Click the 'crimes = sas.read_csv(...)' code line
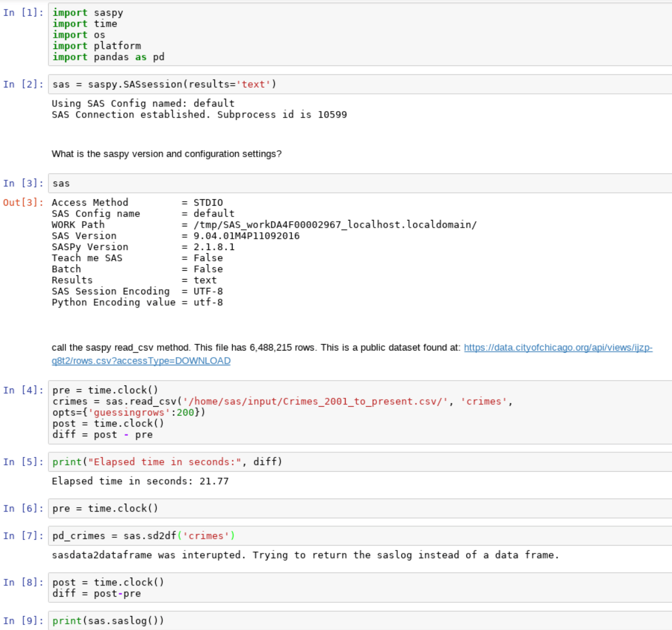672x630 pixels. pyautogui.click(x=282, y=402)
